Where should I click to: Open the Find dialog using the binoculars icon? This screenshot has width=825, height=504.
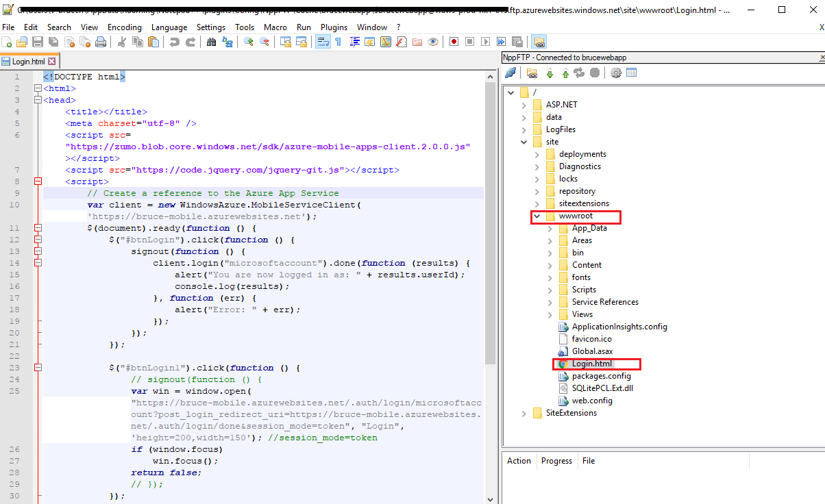pyautogui.click(x=211, y=41)
